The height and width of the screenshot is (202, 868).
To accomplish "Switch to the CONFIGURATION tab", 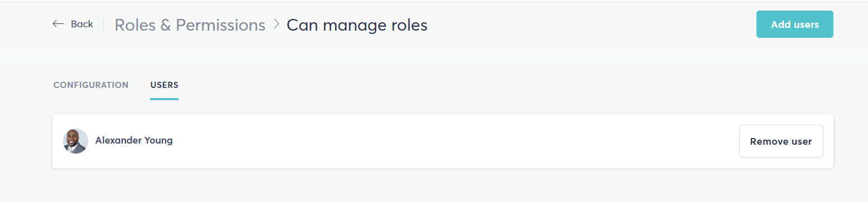I will click(91, 85).
